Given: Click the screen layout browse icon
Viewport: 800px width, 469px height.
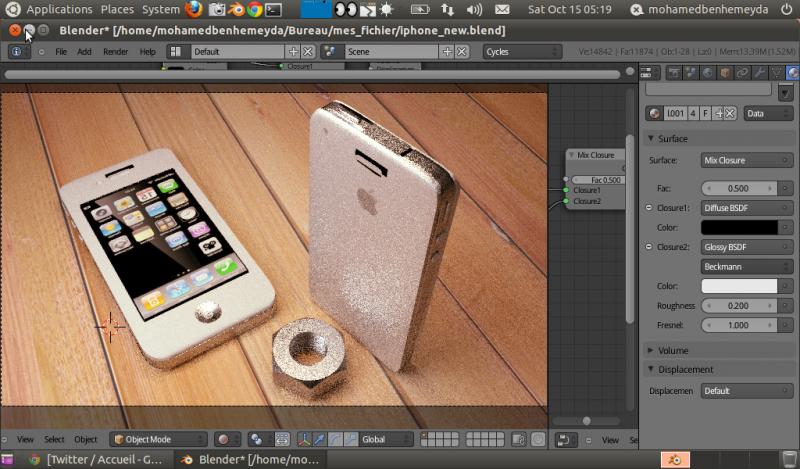Looking at the screenshot, I should point(176,52).
